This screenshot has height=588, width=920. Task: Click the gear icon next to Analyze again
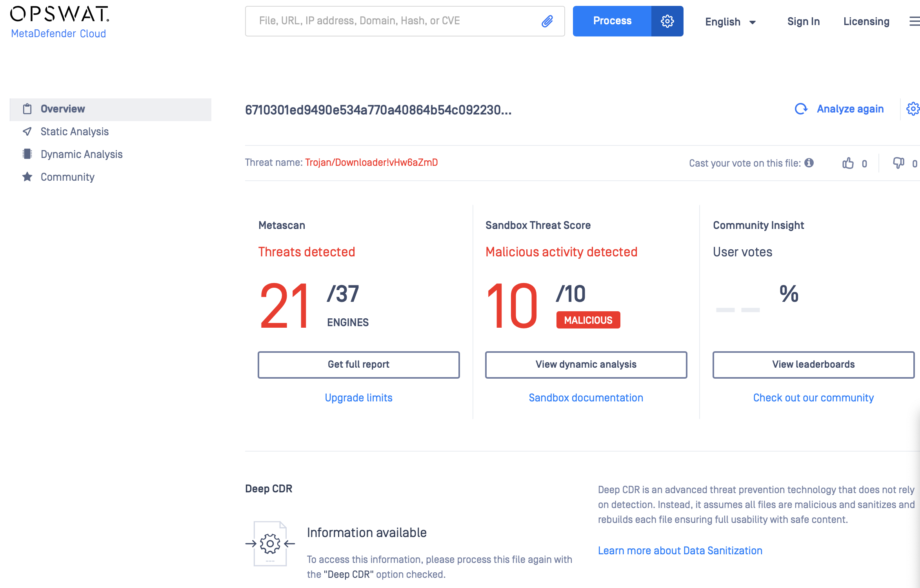point(913,109)
